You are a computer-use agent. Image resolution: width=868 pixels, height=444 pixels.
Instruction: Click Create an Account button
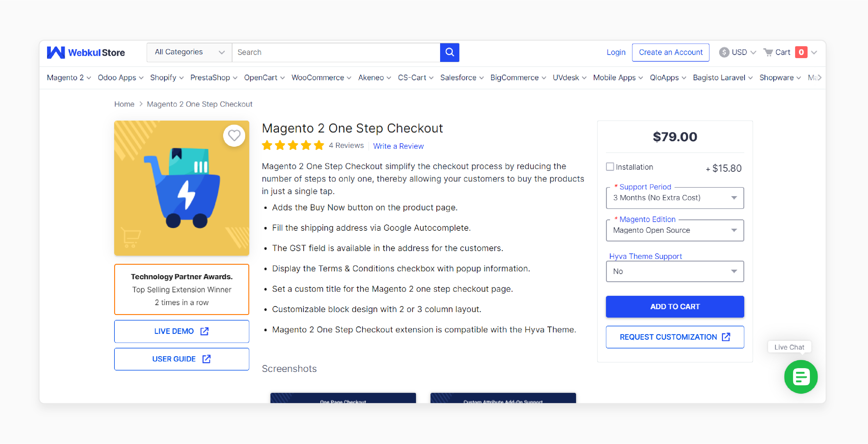pos(670,52)
